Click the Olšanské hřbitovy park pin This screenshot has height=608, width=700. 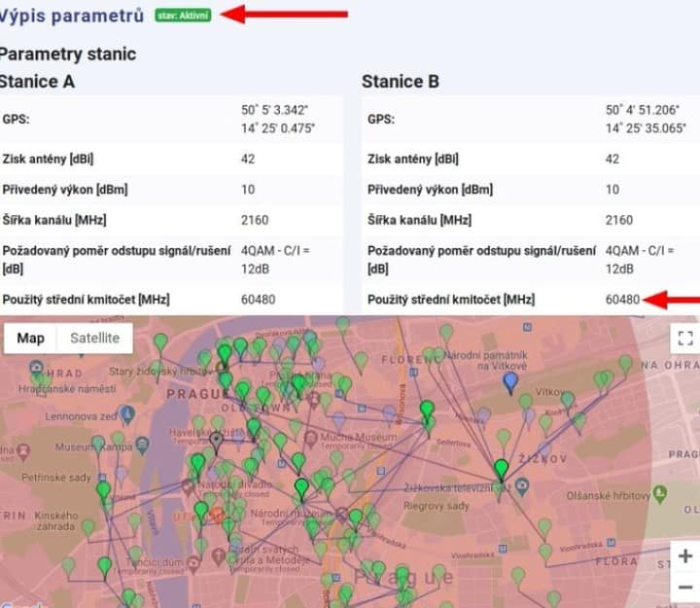(x=660, y=493)
